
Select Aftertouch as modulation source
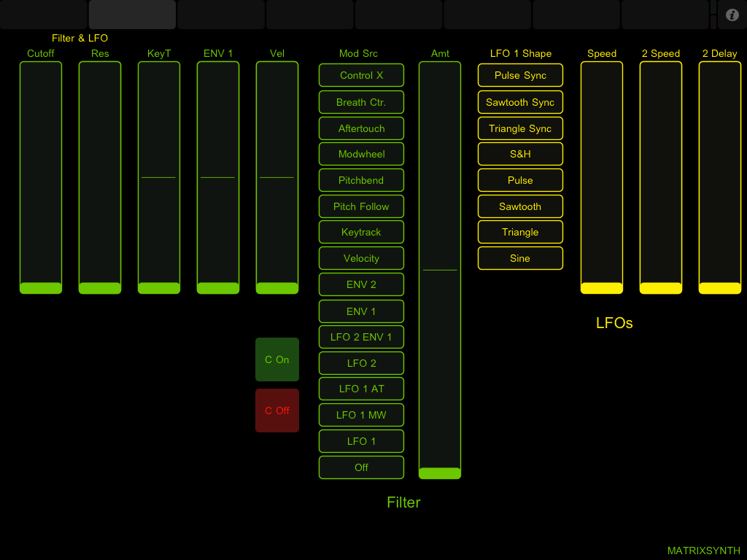[x=361, y=128]
